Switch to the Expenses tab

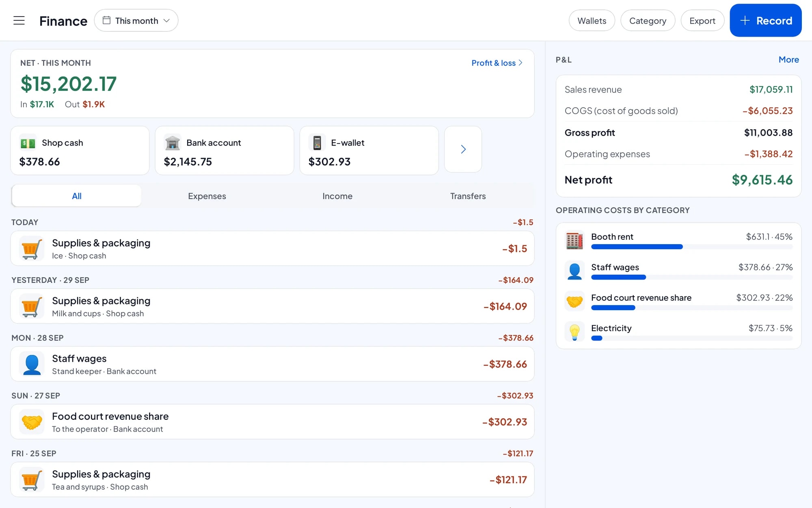(x=207, y=196)
